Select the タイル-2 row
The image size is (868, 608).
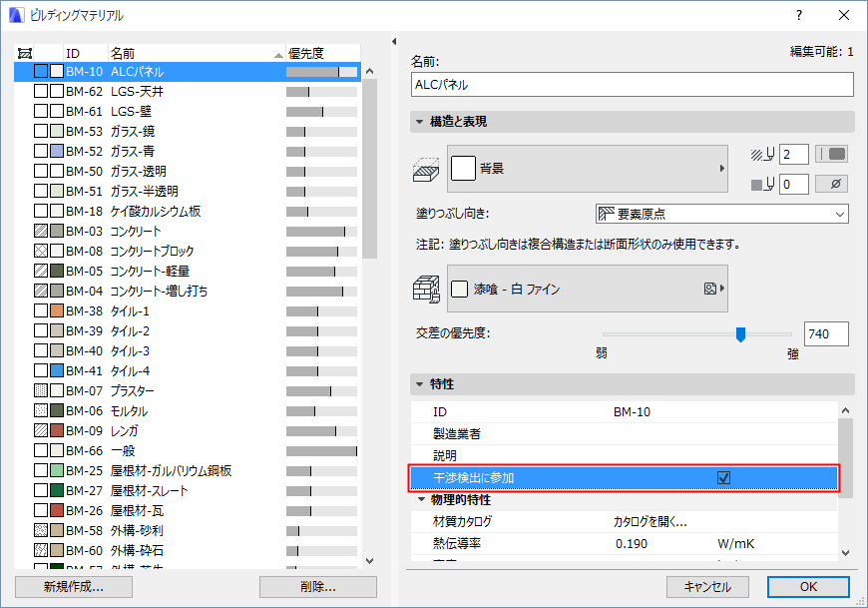pyautogui.click(x=188, y=331)
